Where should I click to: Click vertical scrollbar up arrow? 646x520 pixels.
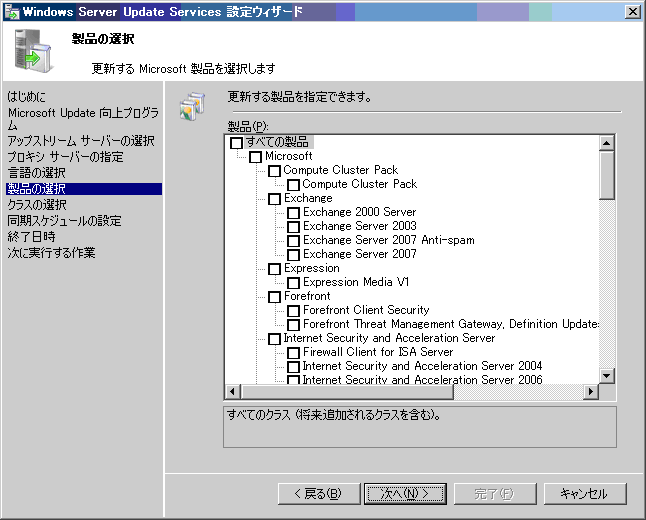tap(606, 143)
